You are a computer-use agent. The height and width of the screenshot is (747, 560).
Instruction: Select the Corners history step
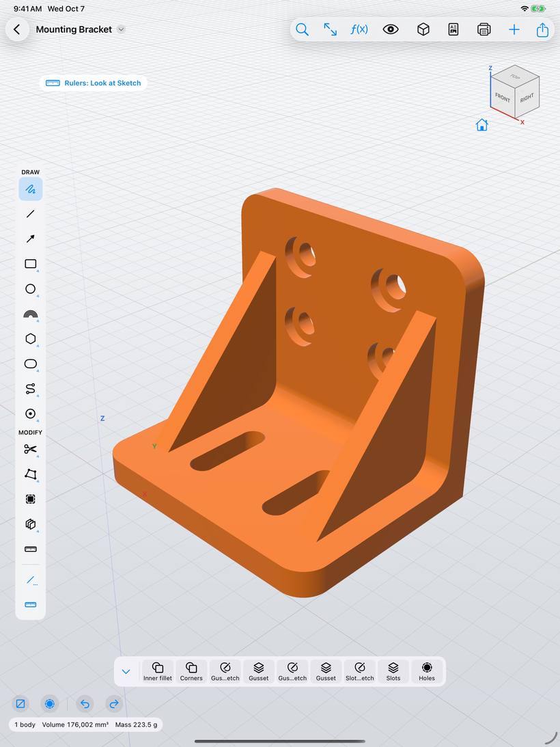[191, 672]
